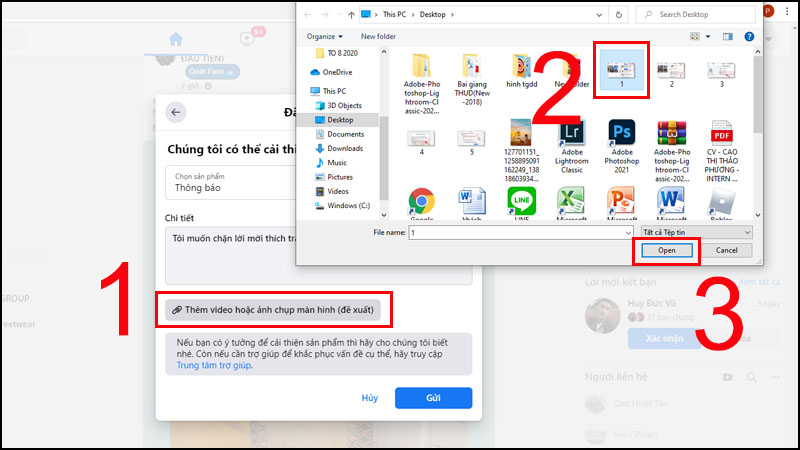Select image file named 5
800x450 pixels.
point(471,142)
